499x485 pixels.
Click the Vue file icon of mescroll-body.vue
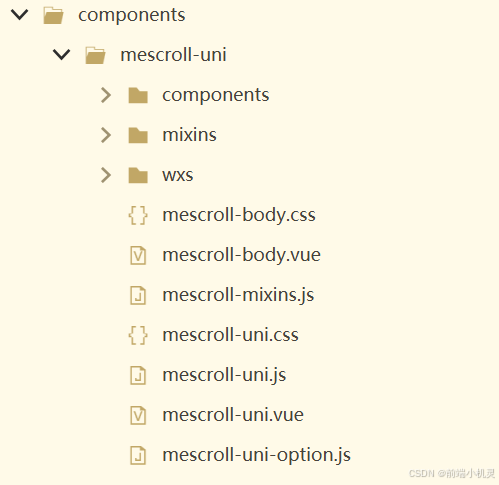[x=138, y=255]
